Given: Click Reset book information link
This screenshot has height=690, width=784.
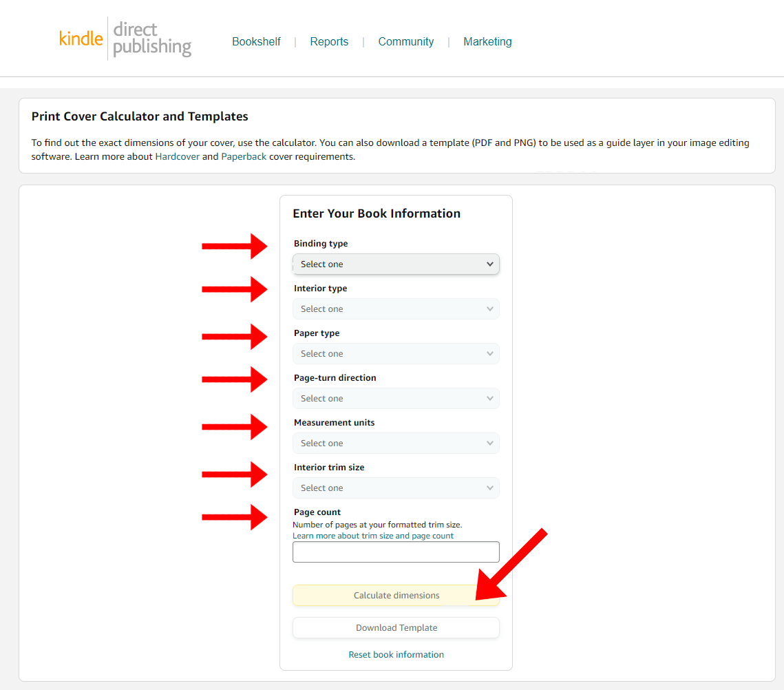Looking at the screenshot, I should (x=396, y=654).
